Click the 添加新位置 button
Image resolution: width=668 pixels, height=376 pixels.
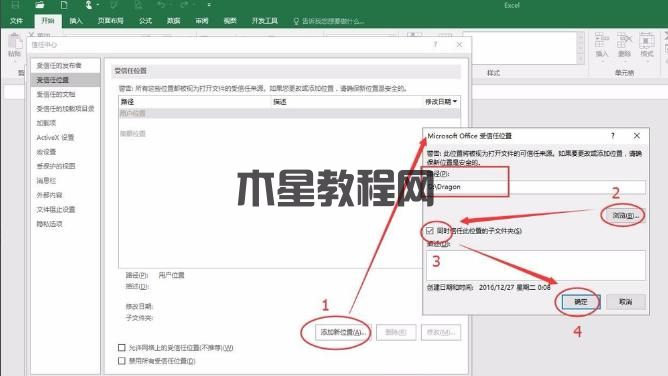(x=343, y=332)
